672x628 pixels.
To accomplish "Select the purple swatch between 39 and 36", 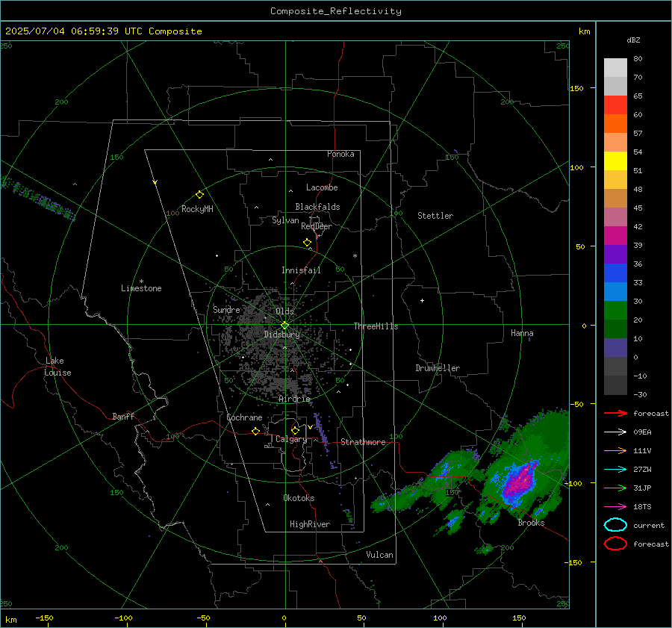I will coord(615,254).
